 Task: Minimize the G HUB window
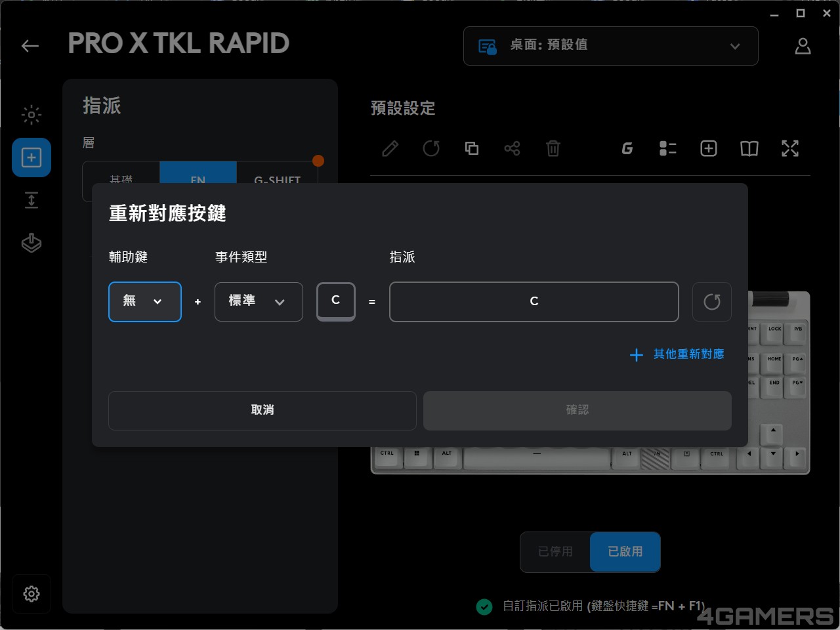(x=774, y=14)
